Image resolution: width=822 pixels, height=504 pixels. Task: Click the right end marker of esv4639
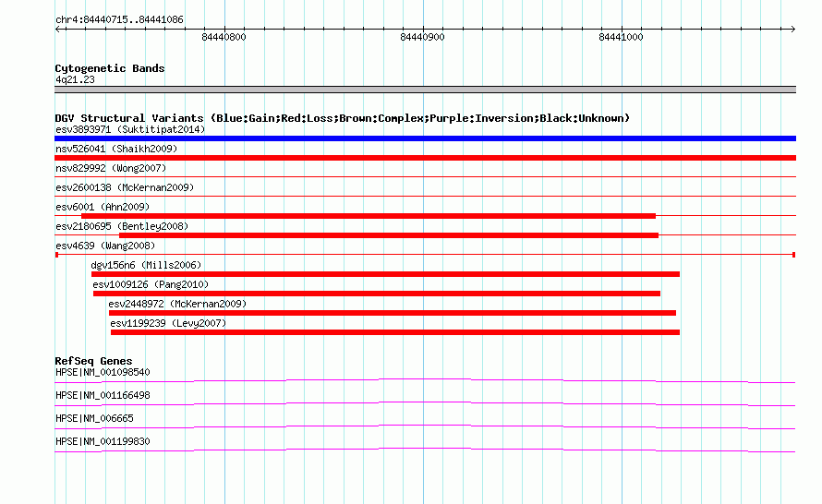tap(793, 255)
